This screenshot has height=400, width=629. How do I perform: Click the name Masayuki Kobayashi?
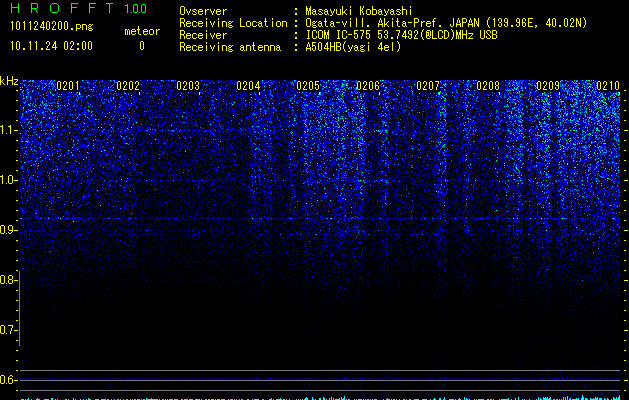[x=359, y=11]
